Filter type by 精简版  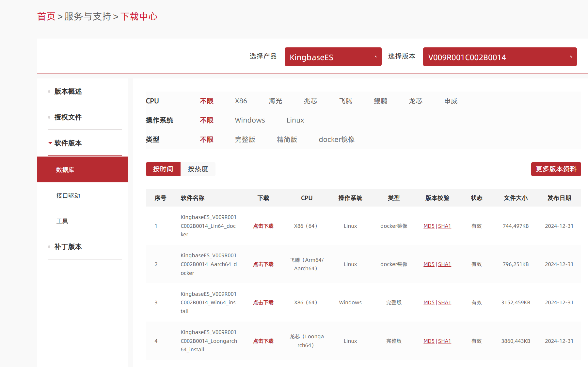287,140
